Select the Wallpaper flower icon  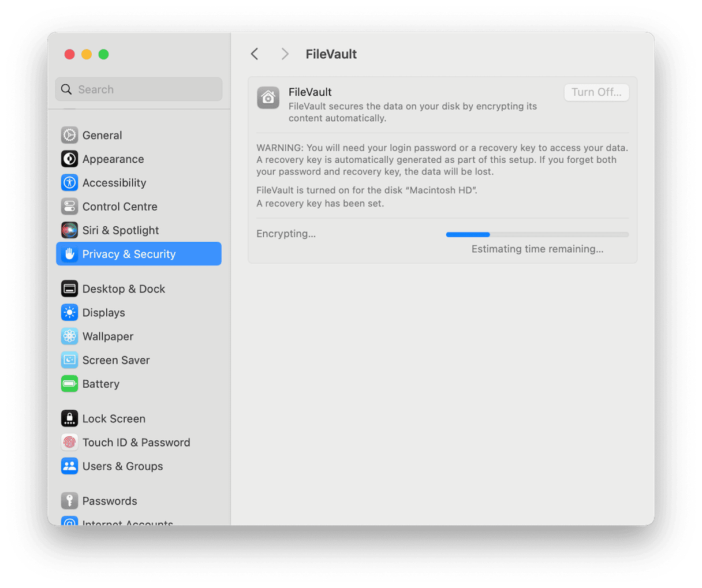[x=69, y=336]
